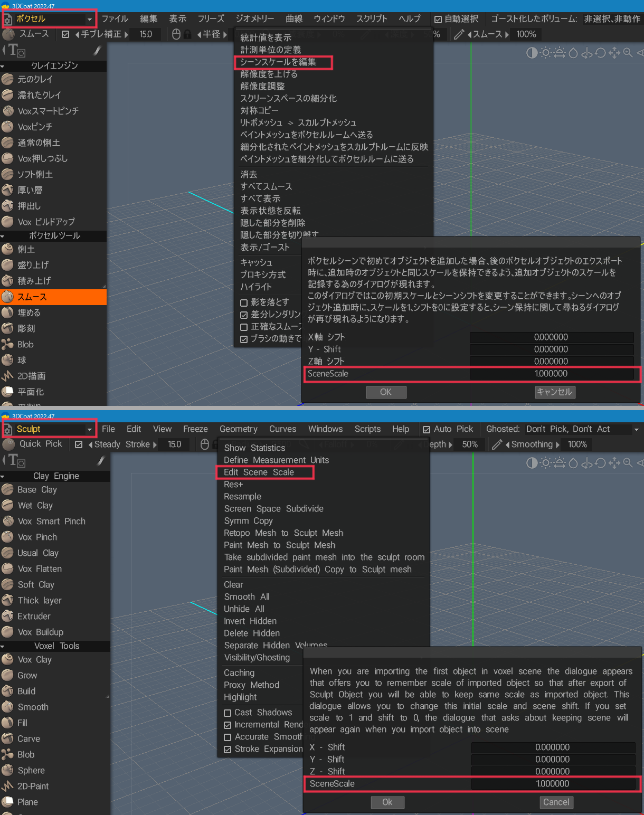Open the ジオメトリー menu

(255, 19)
